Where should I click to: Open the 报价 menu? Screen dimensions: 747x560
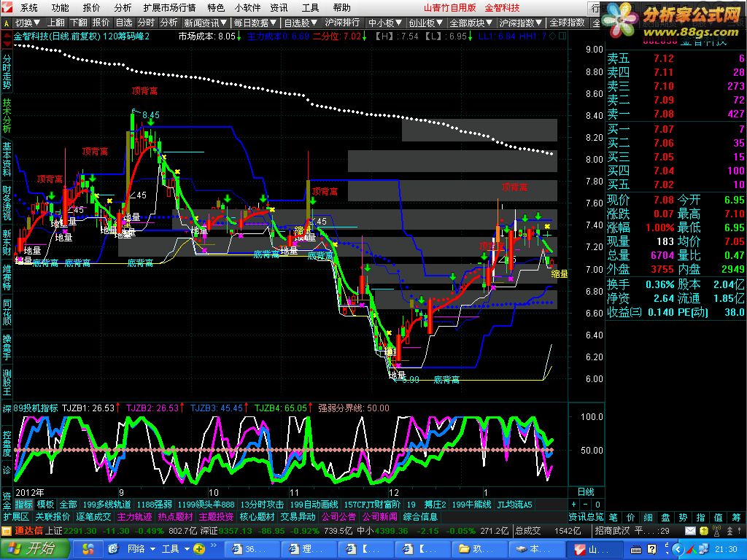point(91,7)
